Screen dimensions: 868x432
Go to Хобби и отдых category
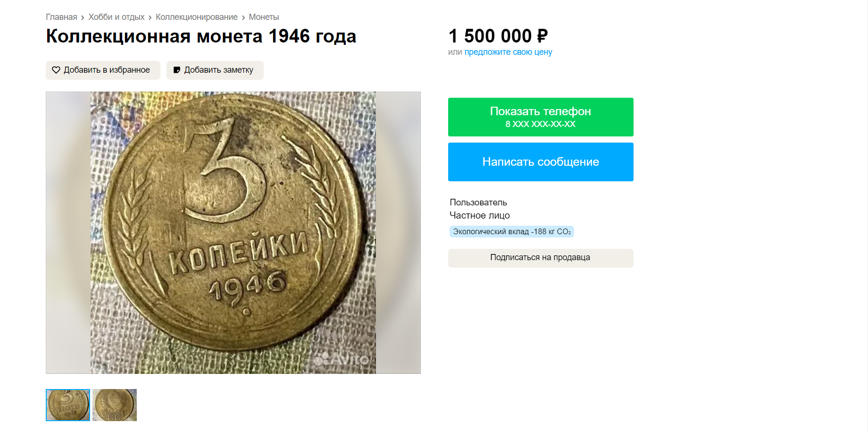pos(117,17)
